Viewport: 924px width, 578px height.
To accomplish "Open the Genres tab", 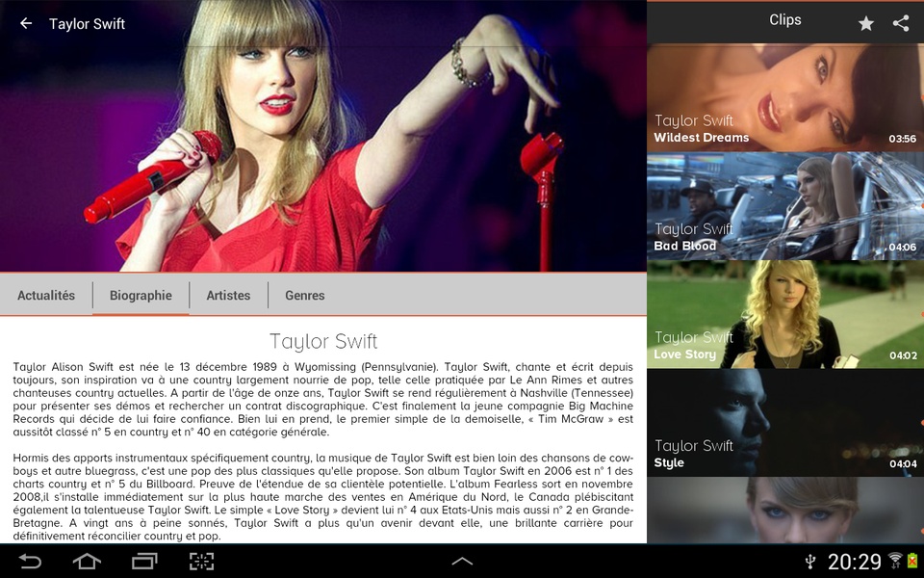I will pyautogui.click(x=305, y=295).
